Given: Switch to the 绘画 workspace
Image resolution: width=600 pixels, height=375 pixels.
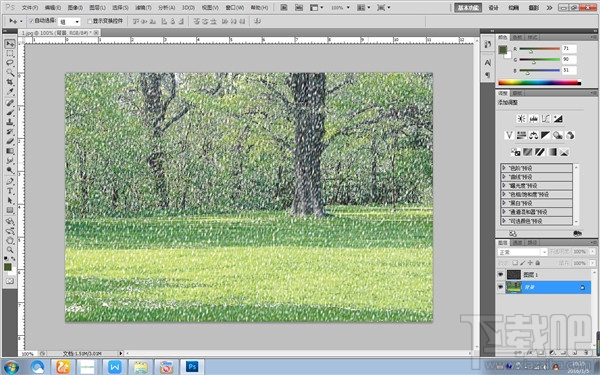Looking at the screenshot, I should point(514,8).
